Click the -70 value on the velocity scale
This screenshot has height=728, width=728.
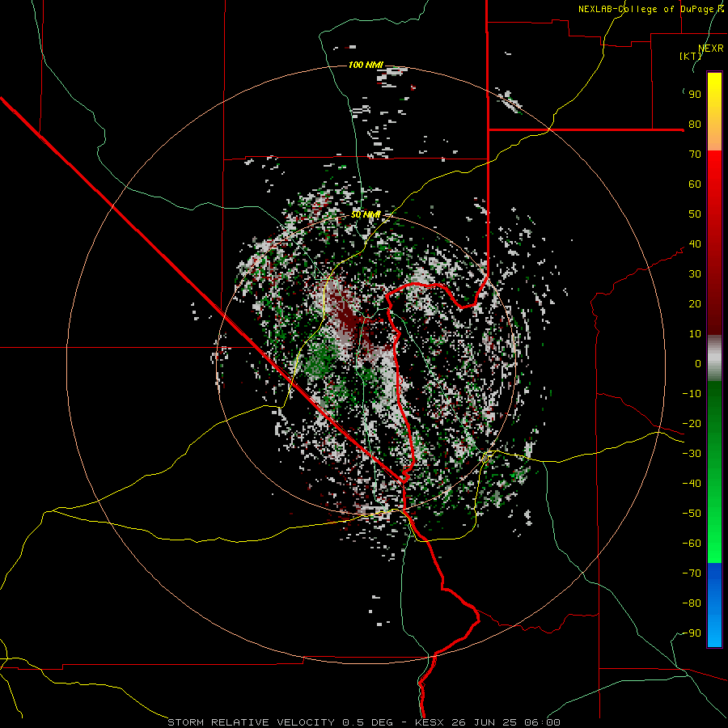point(692,574)
